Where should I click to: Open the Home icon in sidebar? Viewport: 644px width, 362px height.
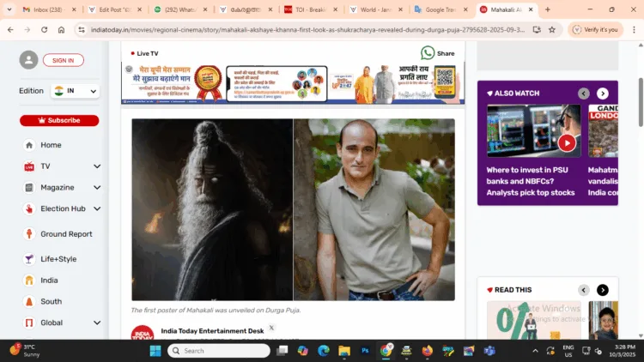pyautogui.click(x=29, y=145)
